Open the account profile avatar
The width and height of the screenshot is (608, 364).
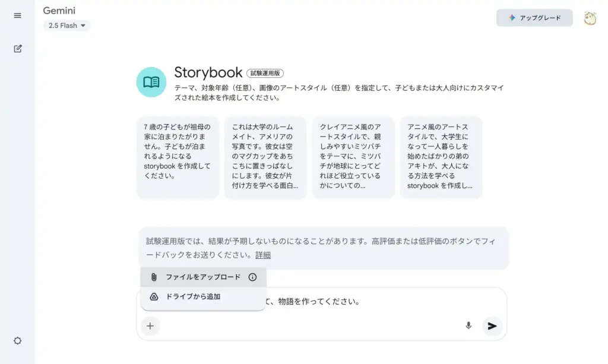pyautogui.click(x=590, y=18)
